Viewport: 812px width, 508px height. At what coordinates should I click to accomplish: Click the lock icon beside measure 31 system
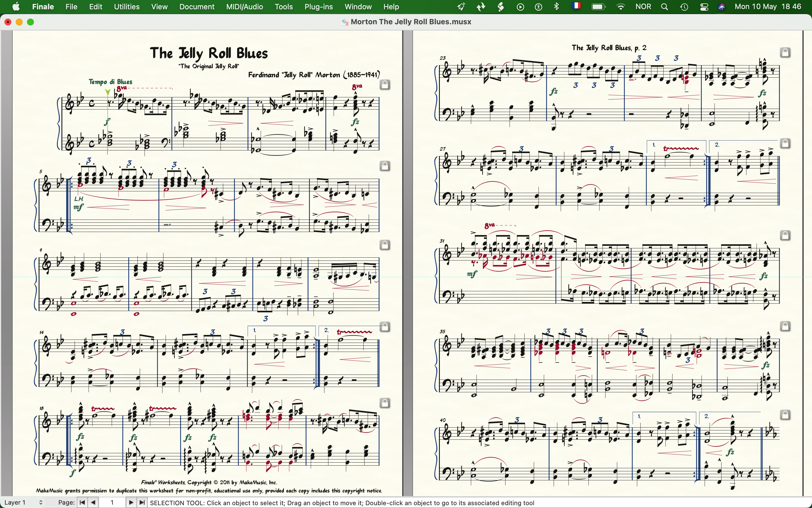coord(786,236)
